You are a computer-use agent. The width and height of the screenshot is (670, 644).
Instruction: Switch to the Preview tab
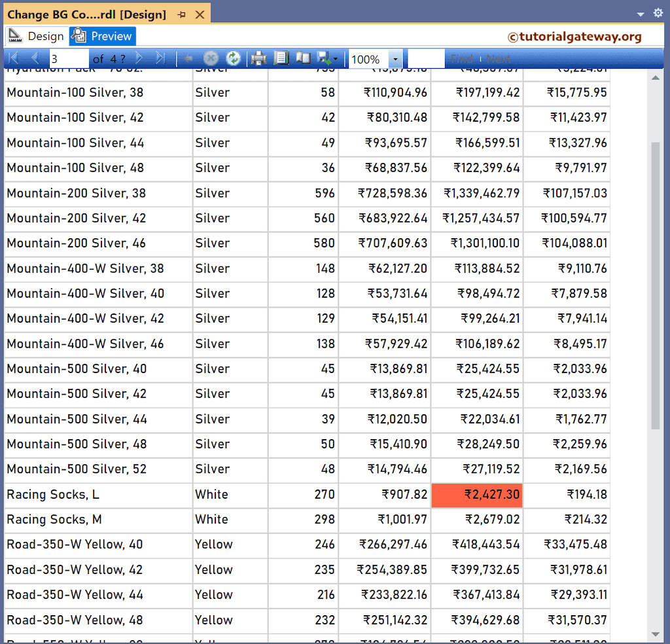103,36
